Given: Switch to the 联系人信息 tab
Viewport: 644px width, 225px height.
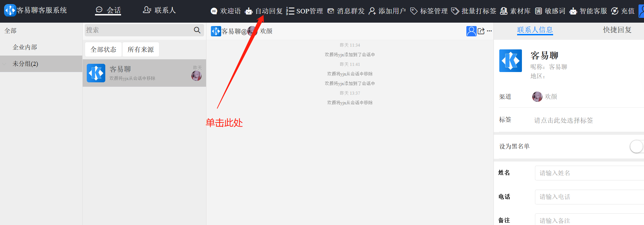Looking at the screenshot, I should (x=535, y=30).
